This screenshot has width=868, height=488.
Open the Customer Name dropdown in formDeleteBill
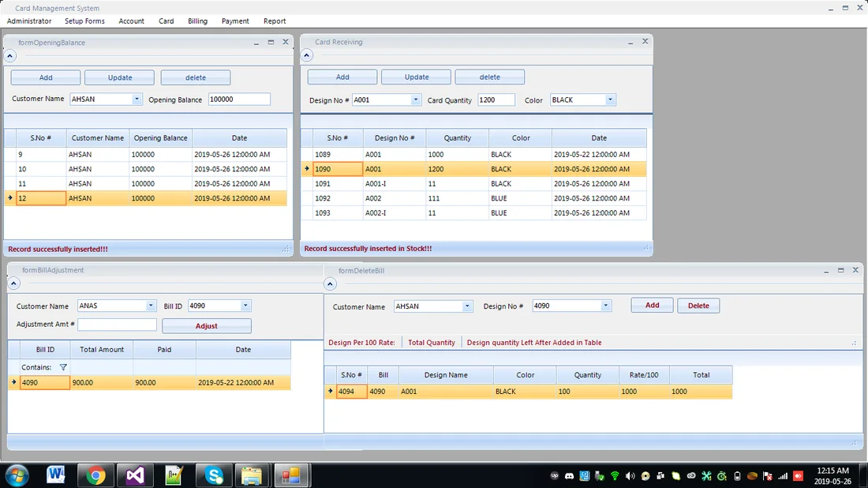pos(466,306)
